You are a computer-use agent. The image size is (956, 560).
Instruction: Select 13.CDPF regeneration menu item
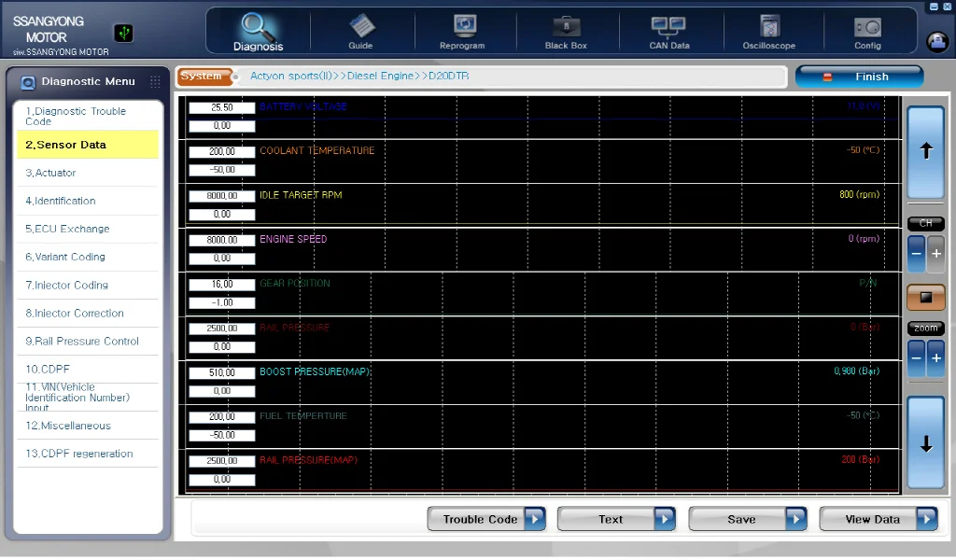tap(88, 454)
